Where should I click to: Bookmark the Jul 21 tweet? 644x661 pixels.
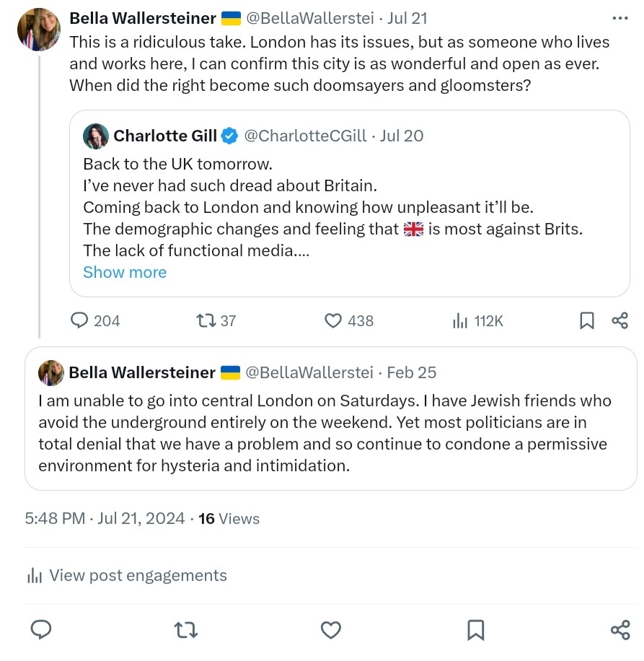pos(587,320)
